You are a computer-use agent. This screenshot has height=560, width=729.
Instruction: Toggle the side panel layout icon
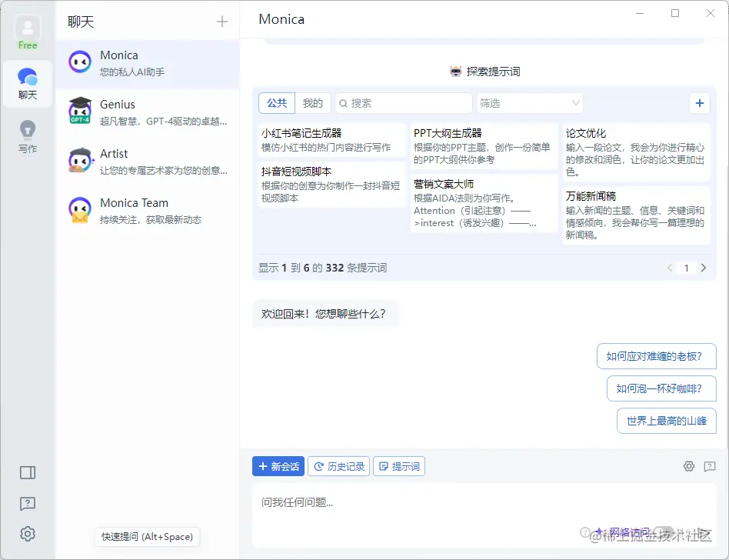(x=28, y=472)
